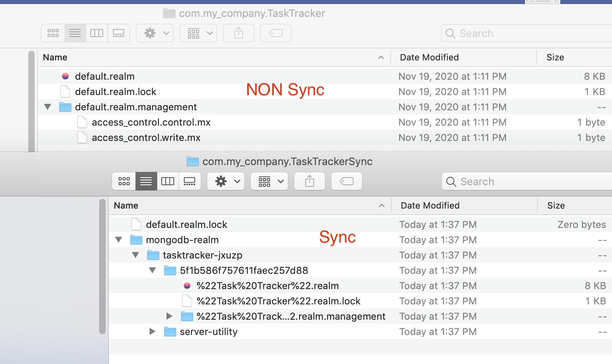
Task: Switch top window to icon view
Action: (53, 33)
